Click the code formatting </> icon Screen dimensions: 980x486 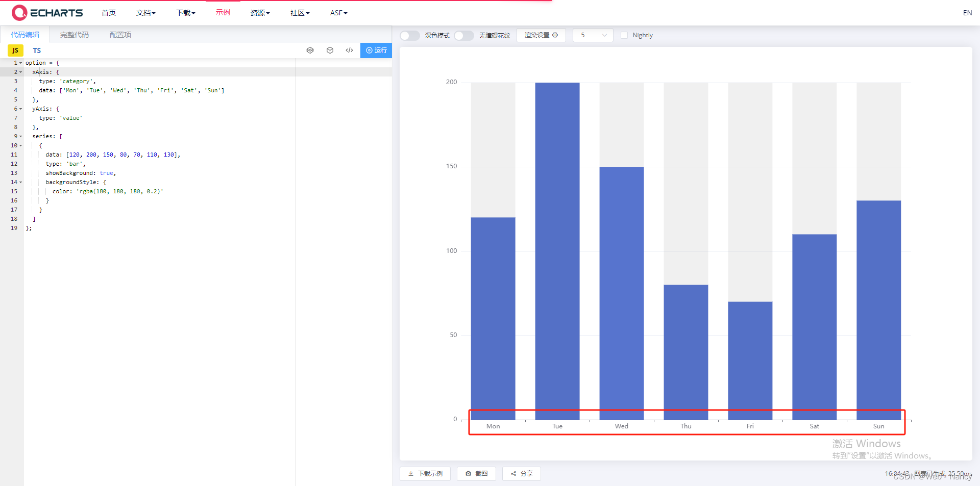[349, 50]
